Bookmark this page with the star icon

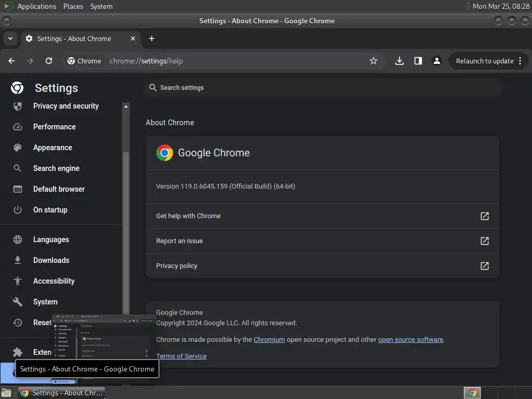tap(374, 61)
